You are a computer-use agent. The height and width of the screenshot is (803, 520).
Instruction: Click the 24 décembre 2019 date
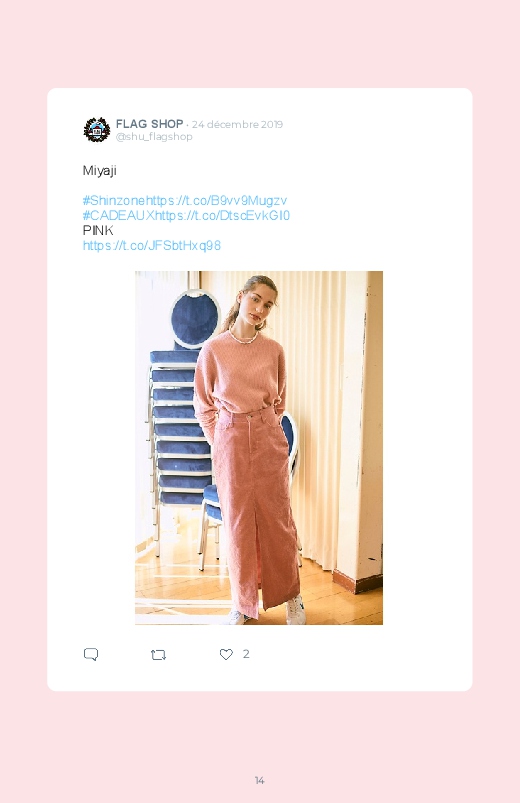[x=237, y=124]
